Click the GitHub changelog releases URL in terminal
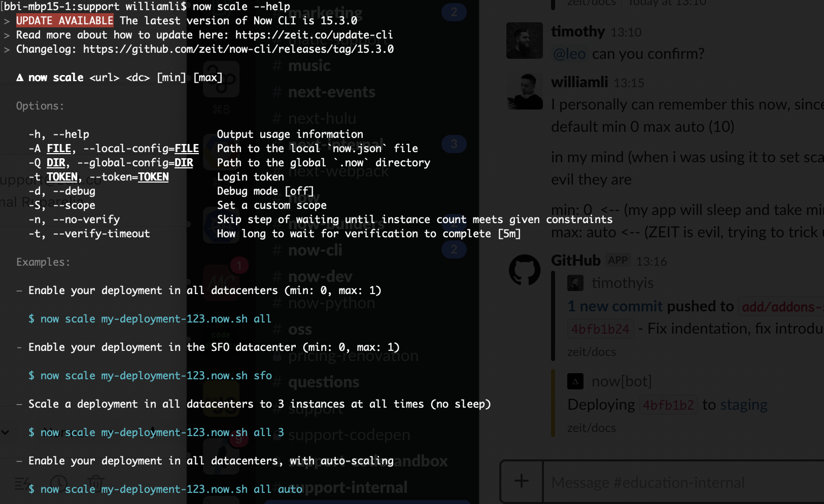The image size is (824, 504). [x=238, y=49]
